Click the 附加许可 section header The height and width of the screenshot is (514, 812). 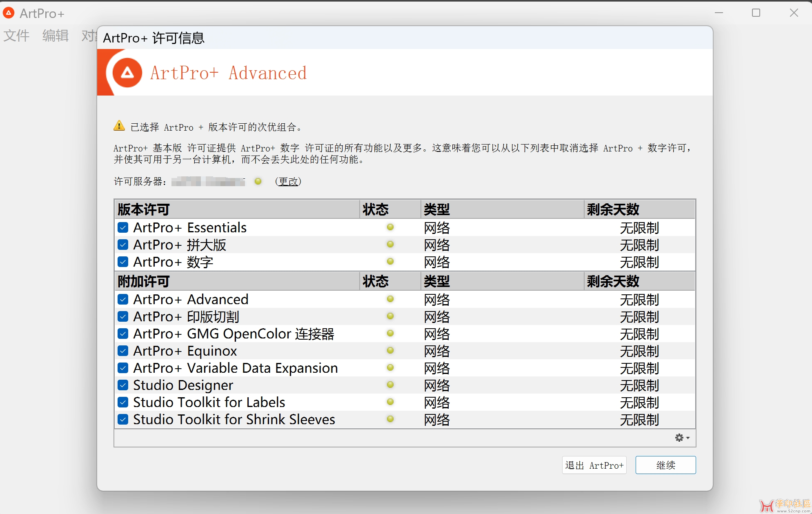tap(237, 281)
